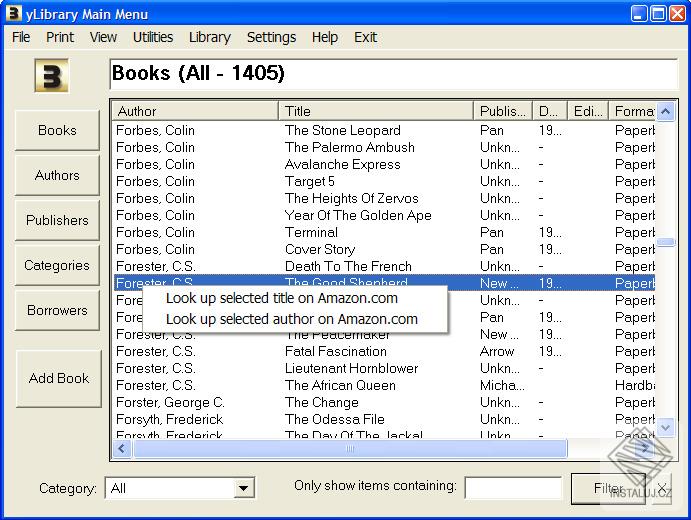Click Micha... publisher cell

502,385
